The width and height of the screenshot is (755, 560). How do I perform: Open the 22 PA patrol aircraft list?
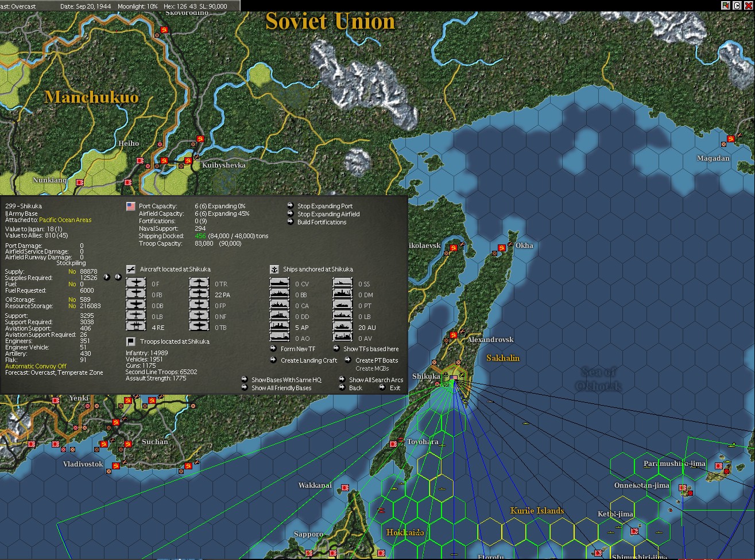[x=199, y=294]
